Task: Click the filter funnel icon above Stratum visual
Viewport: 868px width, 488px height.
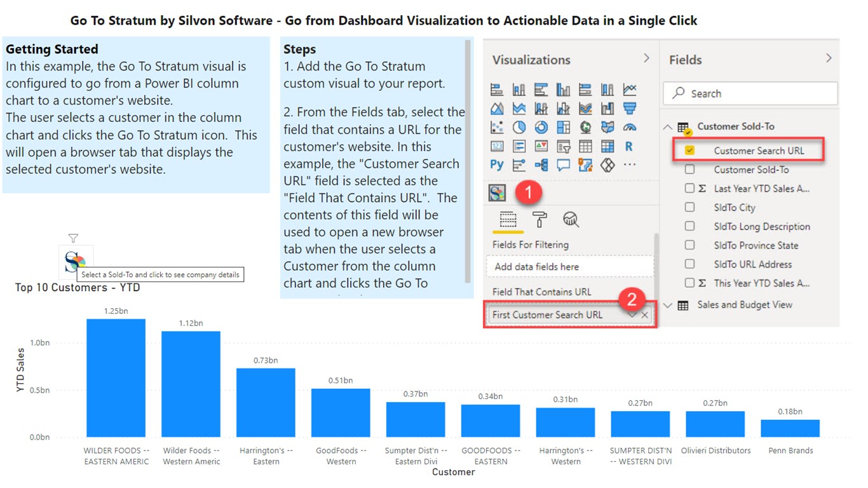Action: coord(73,238)
